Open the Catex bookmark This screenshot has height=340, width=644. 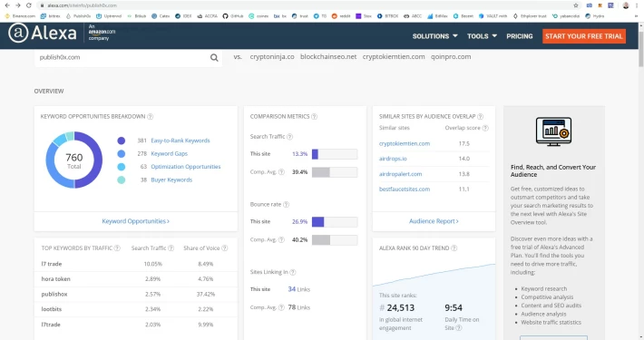point(161,16)
